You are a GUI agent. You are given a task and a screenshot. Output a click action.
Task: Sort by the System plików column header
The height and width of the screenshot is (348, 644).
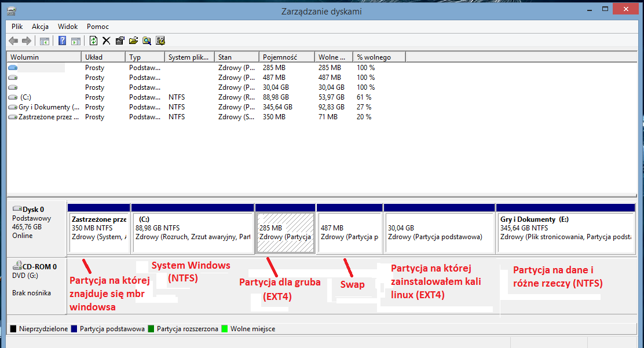pos(190,57)
